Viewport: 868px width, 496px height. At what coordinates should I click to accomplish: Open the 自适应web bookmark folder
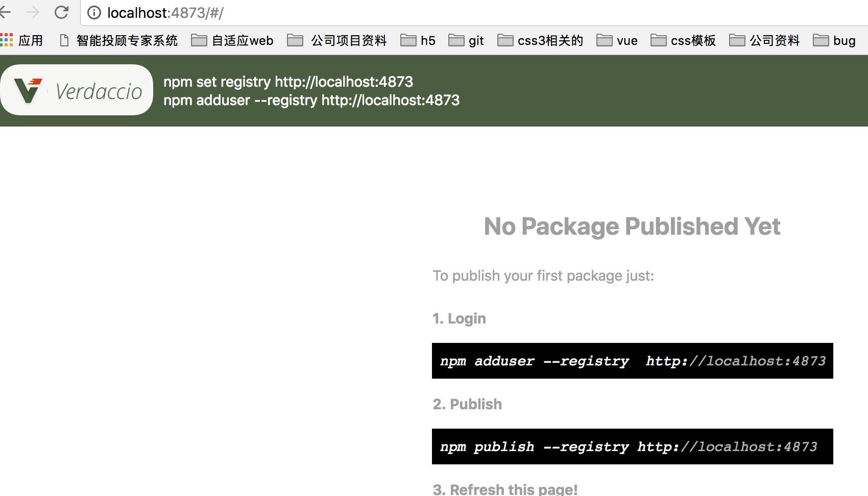coord(232,40)
